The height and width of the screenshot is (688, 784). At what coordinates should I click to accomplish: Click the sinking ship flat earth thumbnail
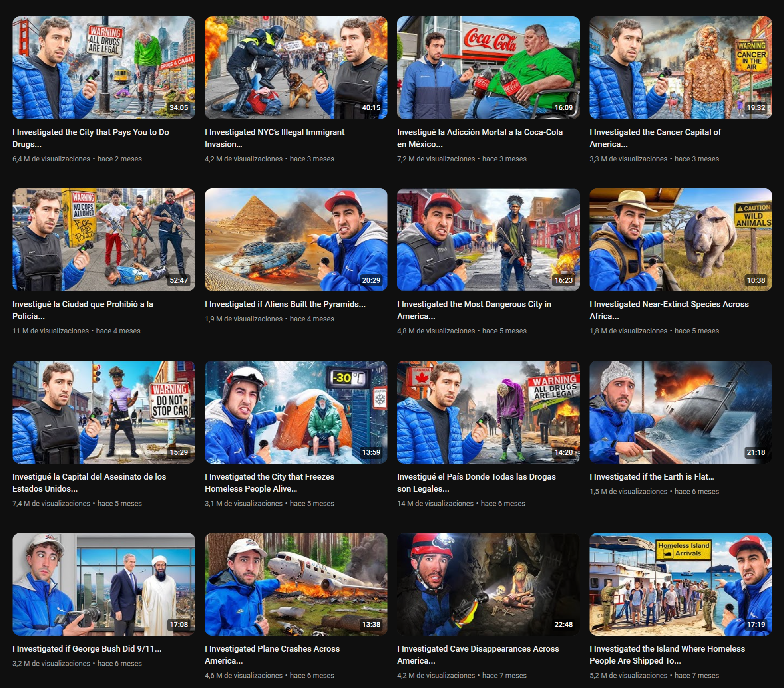680,412
